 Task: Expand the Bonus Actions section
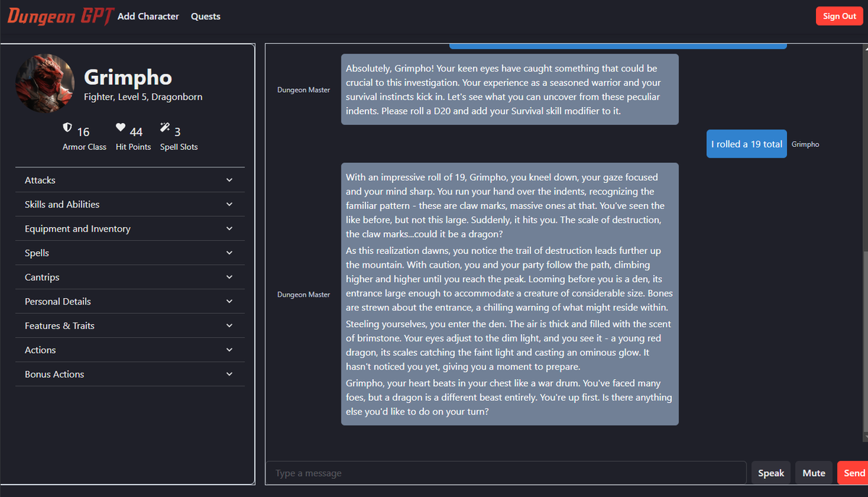[129, 374]
